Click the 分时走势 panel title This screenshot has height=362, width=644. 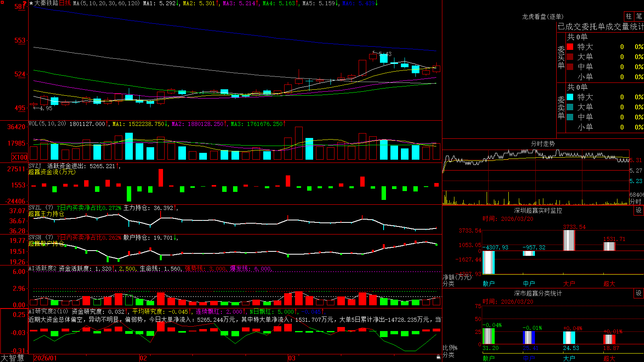(x=543, y=144)
